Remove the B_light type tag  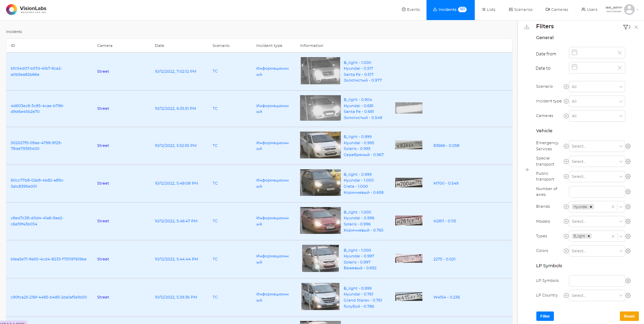tap(589, 236)
